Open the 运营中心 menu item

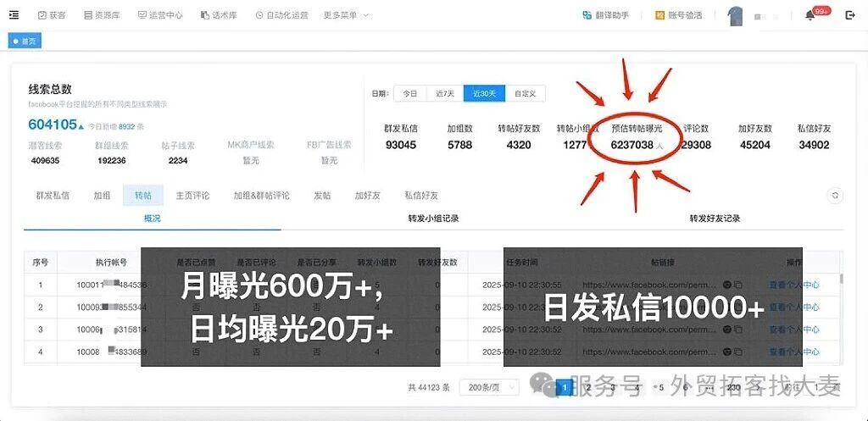click(x=160, y=15)
